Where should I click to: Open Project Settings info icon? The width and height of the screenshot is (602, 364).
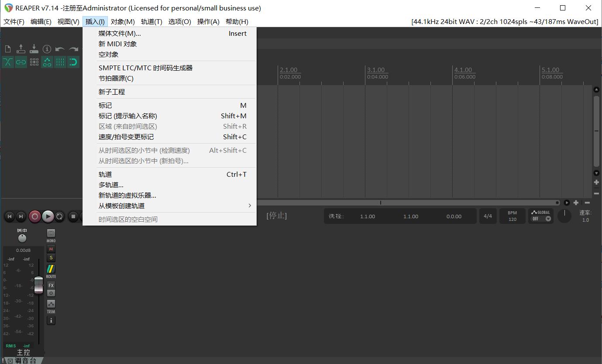(x=47, y=49)
